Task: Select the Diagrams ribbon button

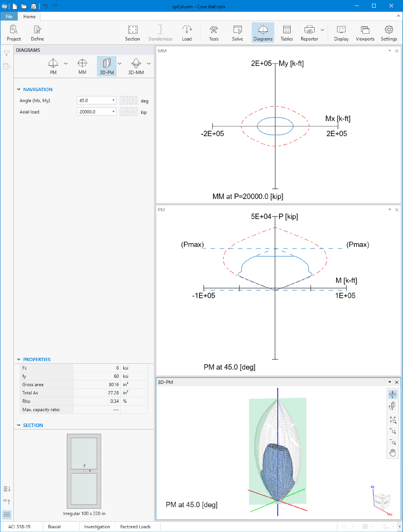Action: 263,33
